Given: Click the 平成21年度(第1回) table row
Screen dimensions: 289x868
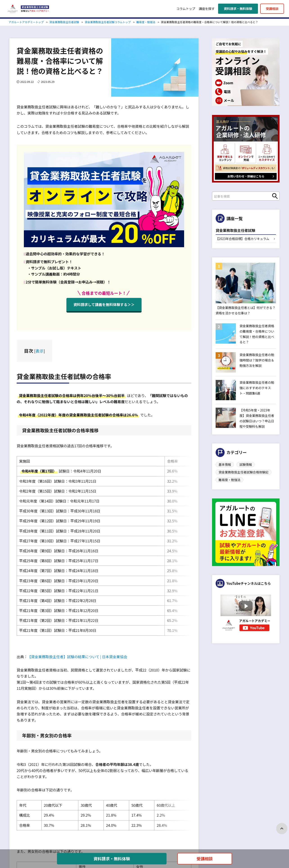Looking at the screenshot, I should (104, 630).
